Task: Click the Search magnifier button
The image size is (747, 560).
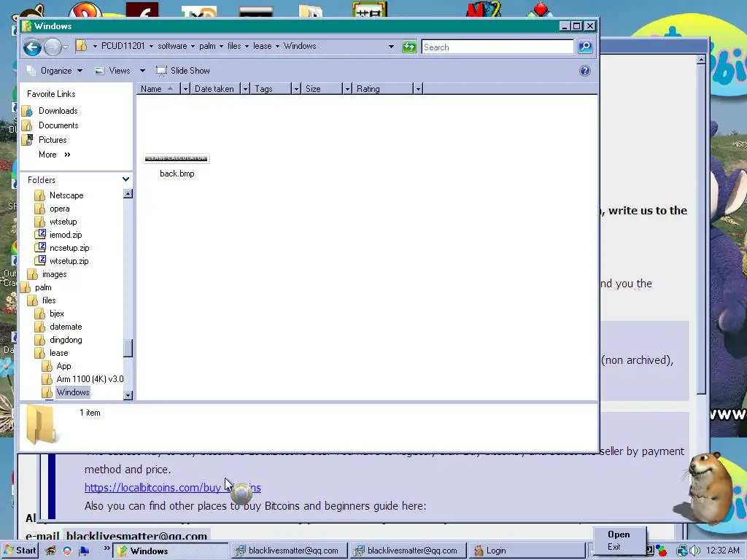Action: pyautogui.click(x=585, y=47)
